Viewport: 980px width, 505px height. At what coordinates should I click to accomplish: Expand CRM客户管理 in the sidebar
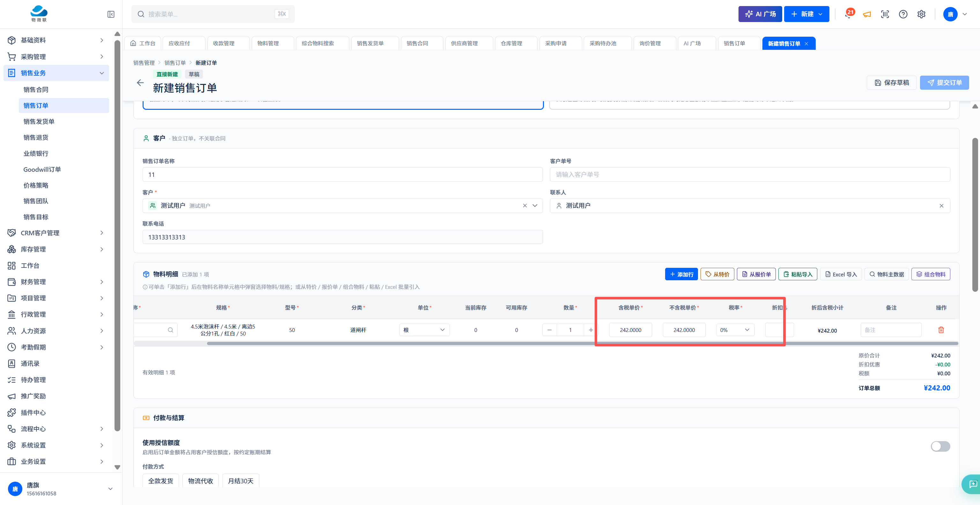click(x=56, y=233)
